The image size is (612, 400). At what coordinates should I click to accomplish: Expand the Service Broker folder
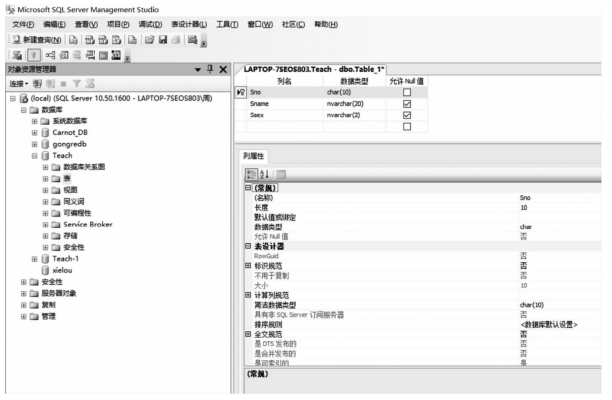pyautogui.click(x=46, y=225)
